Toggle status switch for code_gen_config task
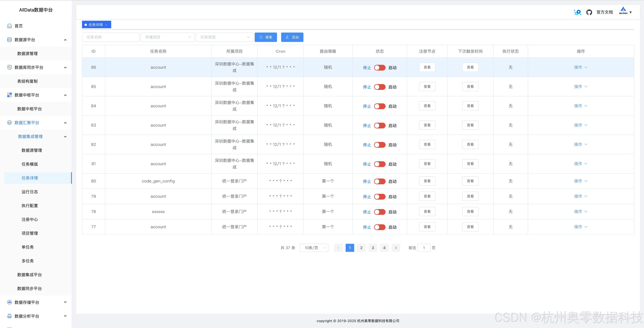Image resolution: width=644 pixels, height=328 pixels. [380, 181]
